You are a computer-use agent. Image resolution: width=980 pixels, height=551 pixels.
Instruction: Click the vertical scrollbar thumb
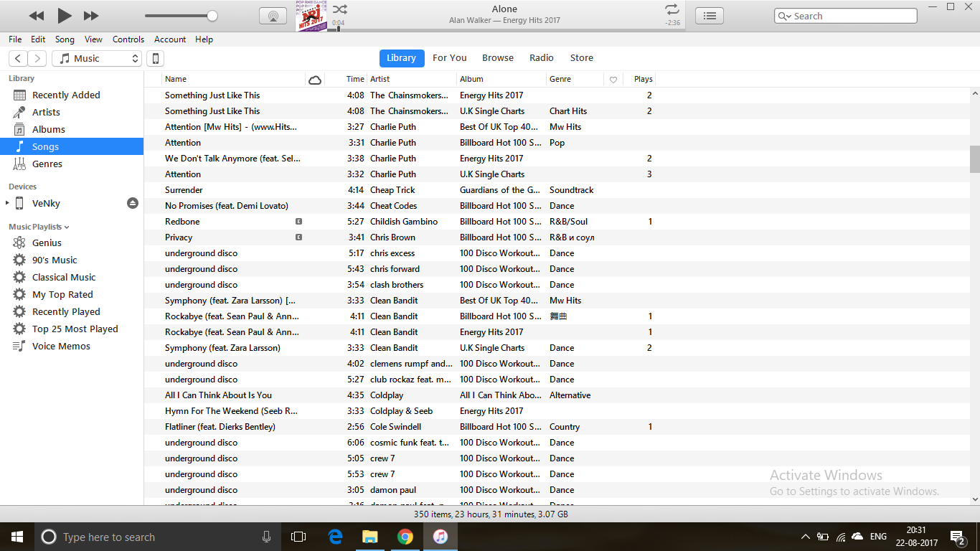click(x=975, y=159)
